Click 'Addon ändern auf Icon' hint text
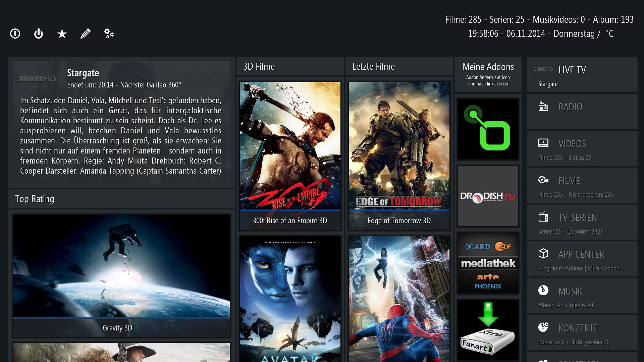Image resolution: width=644 pixels, height=362 pixels. (488, 77)
